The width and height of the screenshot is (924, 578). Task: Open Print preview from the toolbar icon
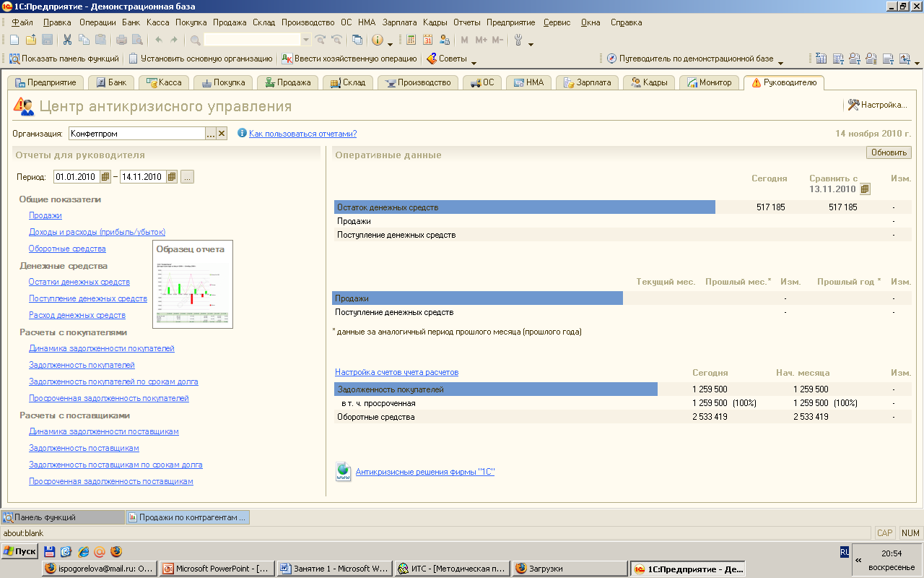[137, 40]
